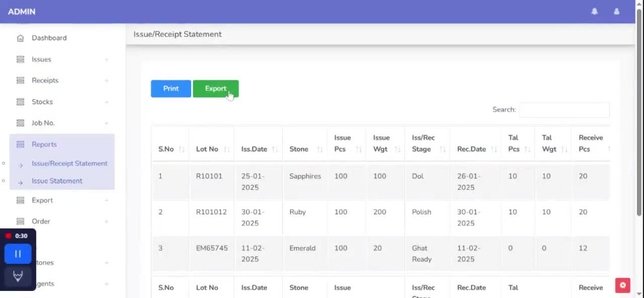Viewport: 644px width, 298px height.
Task: Click the Order list icon
Action: point(20,221)
